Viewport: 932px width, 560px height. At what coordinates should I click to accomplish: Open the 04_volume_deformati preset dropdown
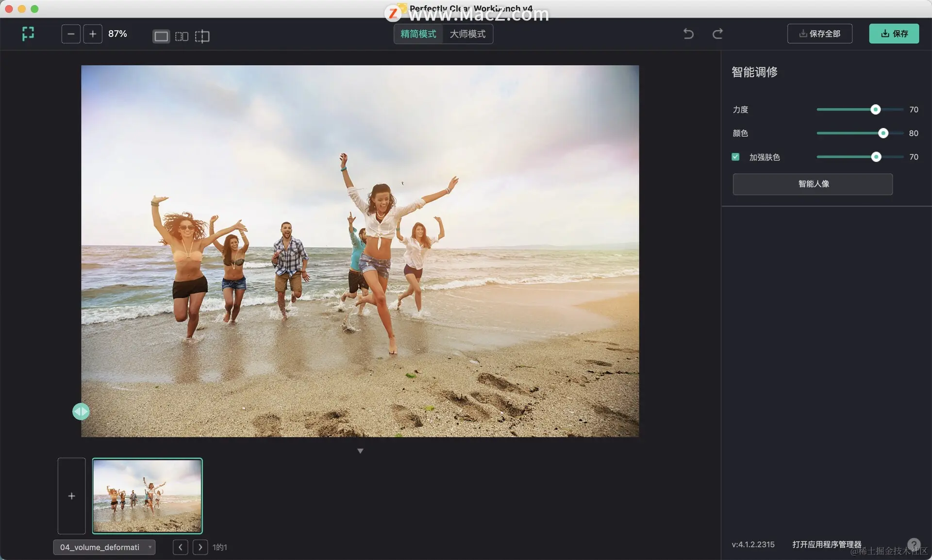(104, 547)
